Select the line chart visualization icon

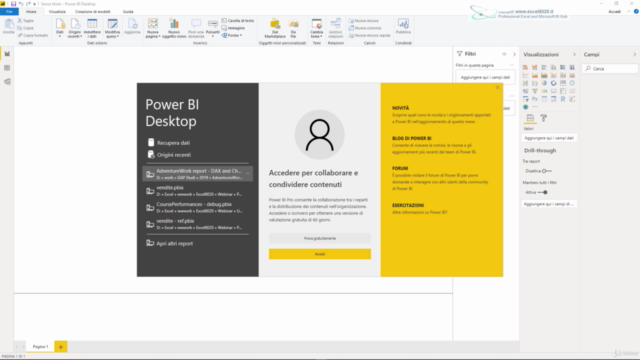click(526, 75)
